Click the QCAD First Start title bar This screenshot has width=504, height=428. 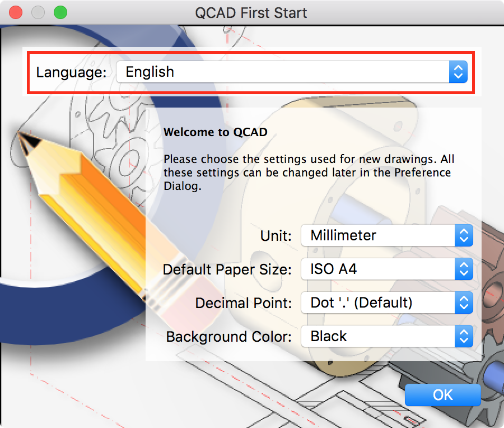(x=252, y=12)
